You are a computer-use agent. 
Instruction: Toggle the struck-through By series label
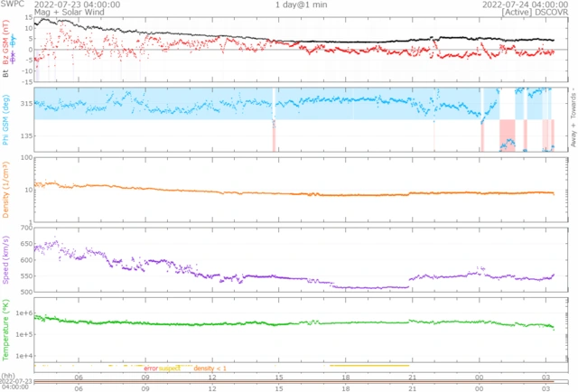pyautogui.click(x=13, y=40)
